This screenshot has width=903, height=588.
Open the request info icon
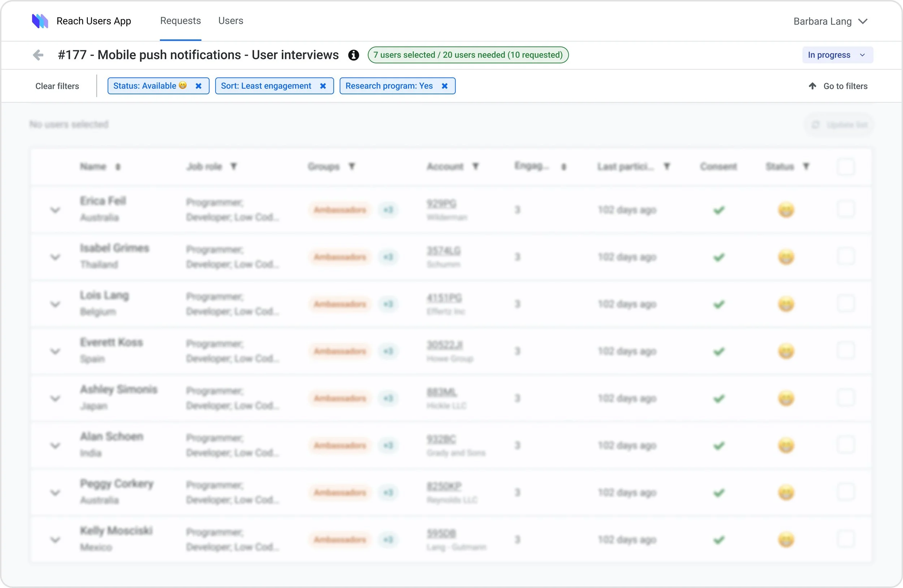coord(353,55)
